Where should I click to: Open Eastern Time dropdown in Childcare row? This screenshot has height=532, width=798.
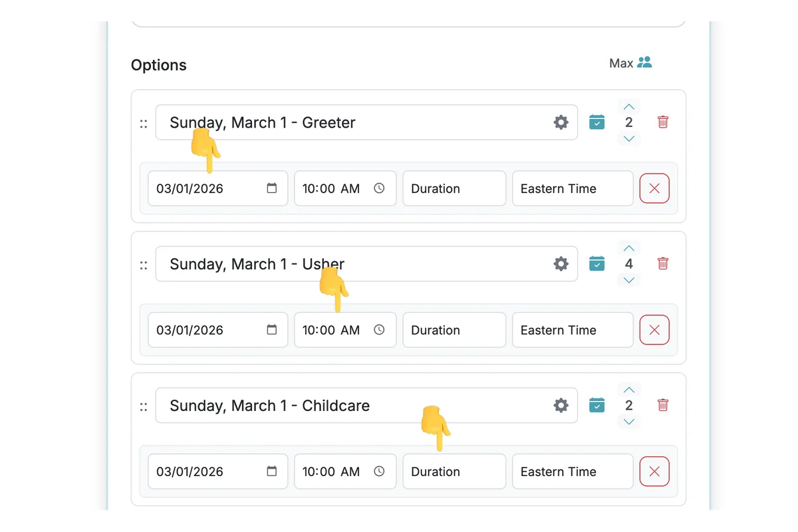click(x=573, y=472)
